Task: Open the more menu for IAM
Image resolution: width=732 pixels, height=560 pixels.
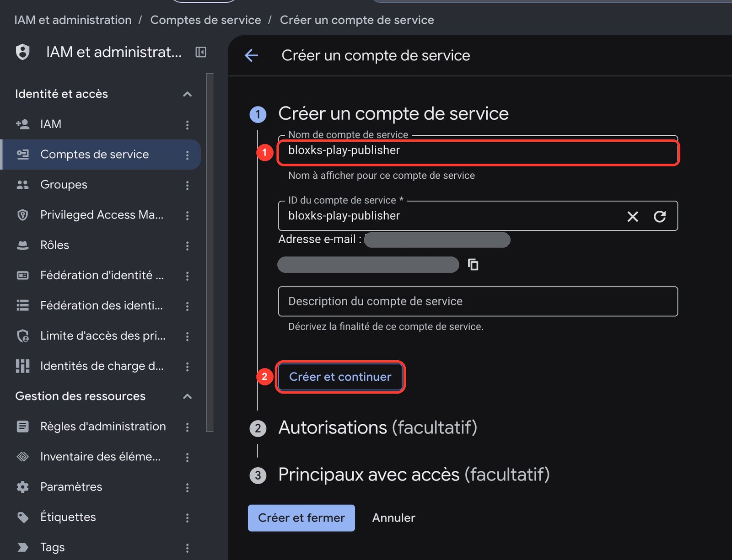Action: pos(187,124)
